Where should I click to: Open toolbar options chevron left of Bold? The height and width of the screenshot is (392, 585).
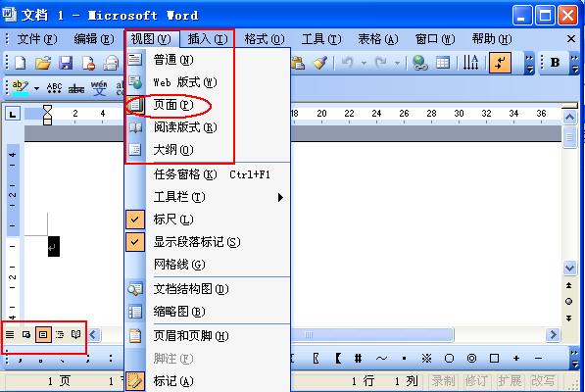(529, 64)
